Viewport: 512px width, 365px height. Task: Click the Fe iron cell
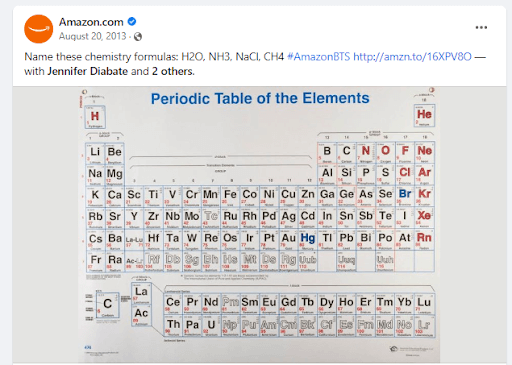pyautogui.click(x=230, y=197)
